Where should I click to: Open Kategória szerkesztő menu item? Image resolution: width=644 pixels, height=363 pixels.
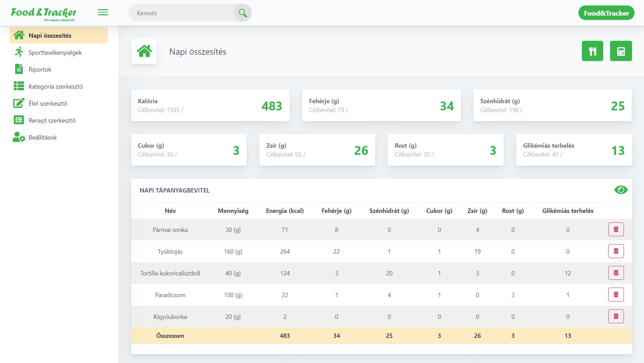coord(59,86)
